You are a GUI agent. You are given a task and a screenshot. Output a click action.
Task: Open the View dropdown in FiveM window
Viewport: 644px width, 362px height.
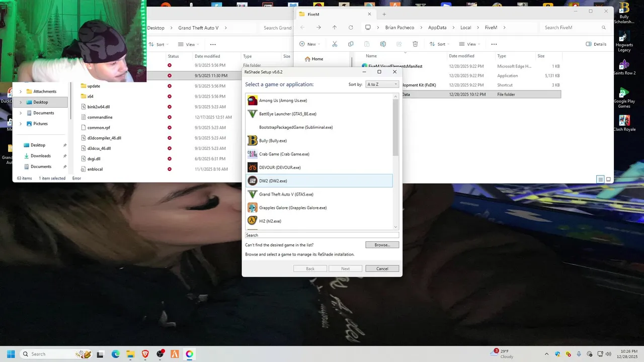pyautogui.click(x=469, y=44)
